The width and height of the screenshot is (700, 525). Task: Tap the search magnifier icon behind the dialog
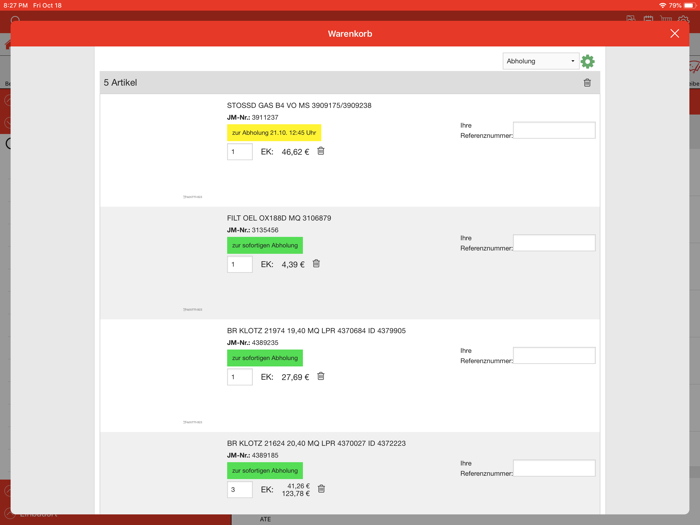15,19
